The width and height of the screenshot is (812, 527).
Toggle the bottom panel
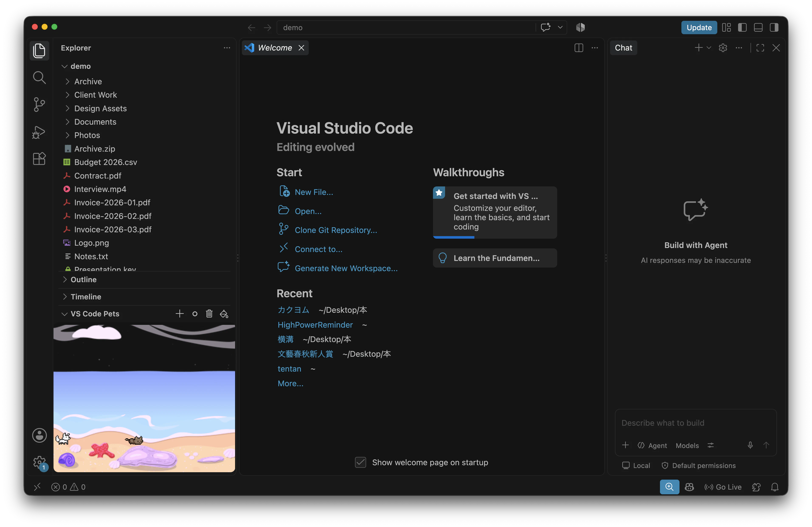758,27
